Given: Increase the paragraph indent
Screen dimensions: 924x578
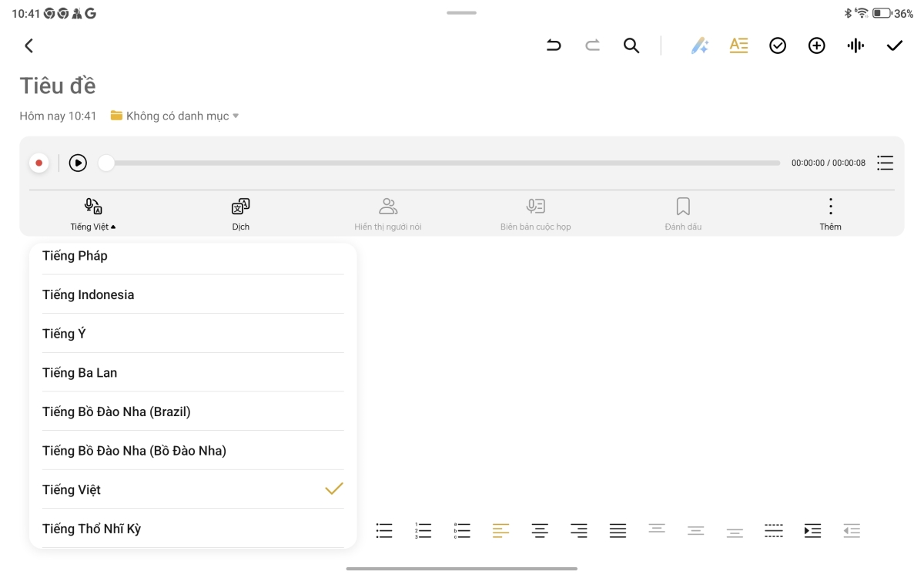Looking at the screenshot, I should (812, 531).
